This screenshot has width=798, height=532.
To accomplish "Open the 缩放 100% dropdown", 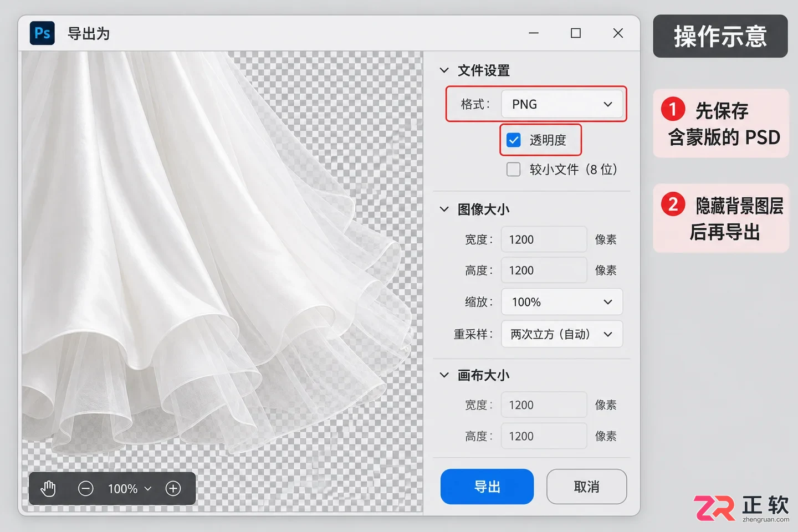I will pos(562,302).
